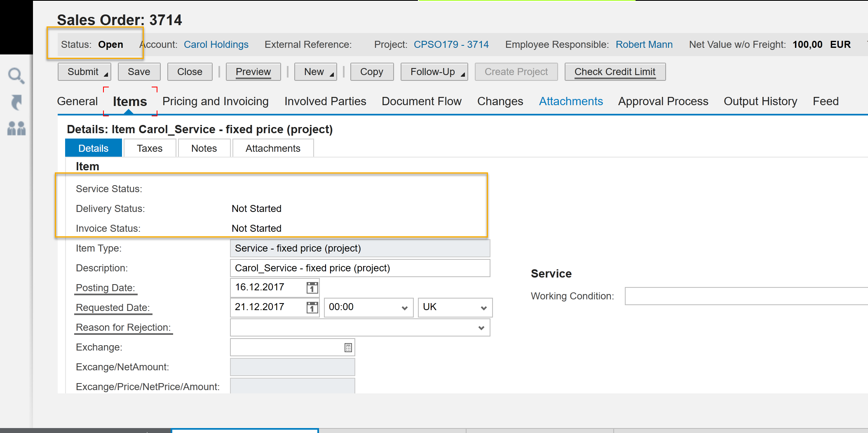Click the Copy button
Viewport: 868px width, 433px height.
pos(372,72)
